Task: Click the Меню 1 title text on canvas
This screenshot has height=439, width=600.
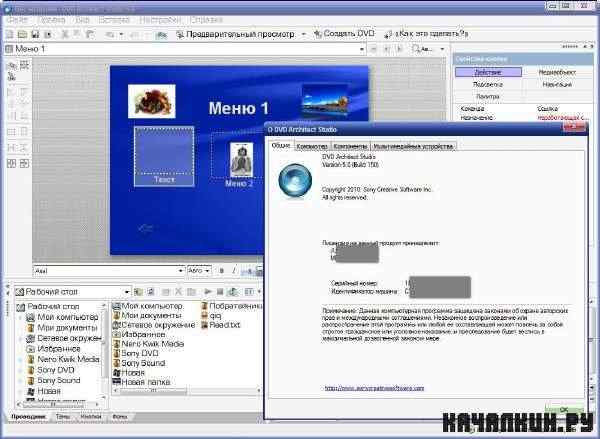Action: point(239,108)
